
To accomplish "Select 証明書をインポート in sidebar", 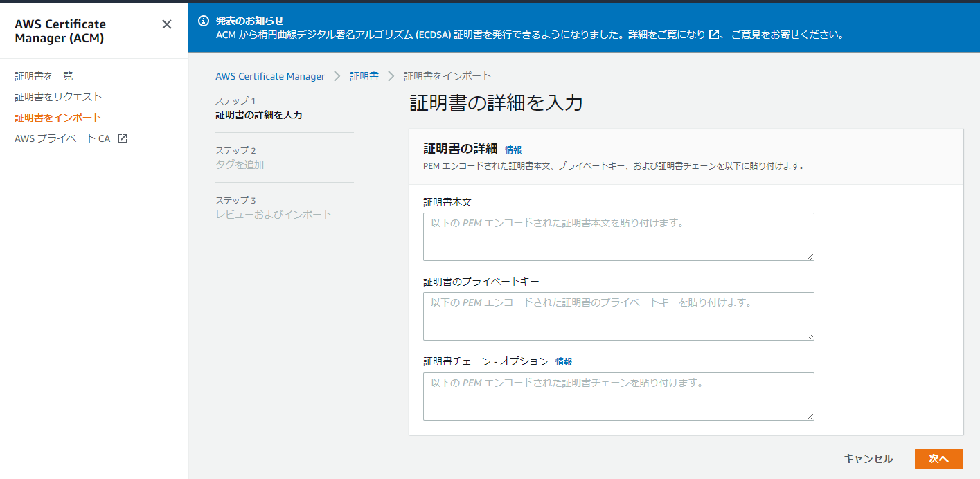I will (58, 118).
